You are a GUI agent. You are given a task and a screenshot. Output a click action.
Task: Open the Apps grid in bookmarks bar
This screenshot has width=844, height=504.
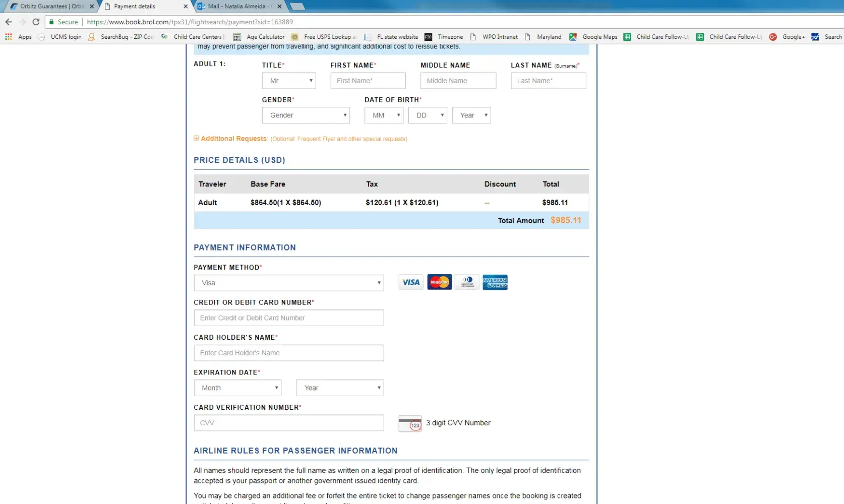[x=18, y=37]
